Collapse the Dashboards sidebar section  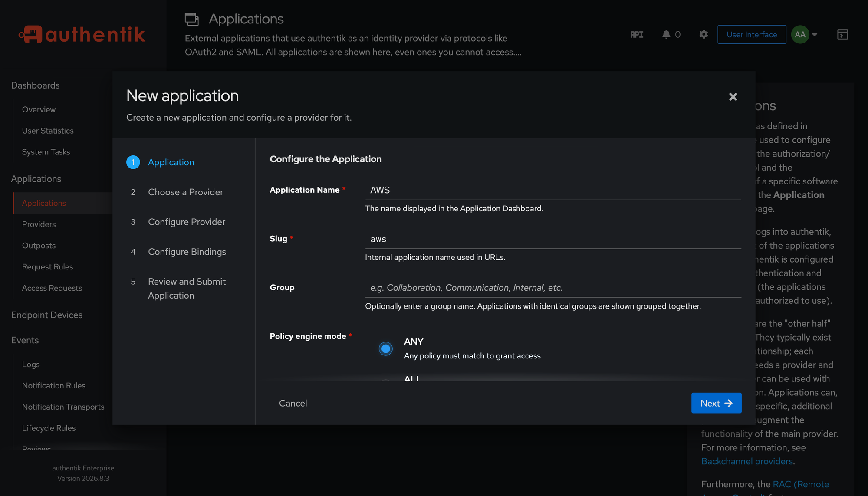click(35, 85)
